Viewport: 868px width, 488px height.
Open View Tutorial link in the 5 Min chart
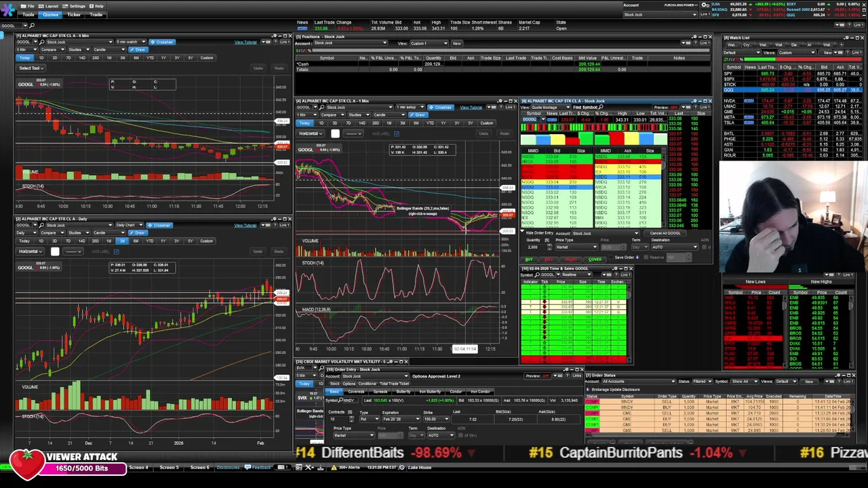click(x=245, y=42)
